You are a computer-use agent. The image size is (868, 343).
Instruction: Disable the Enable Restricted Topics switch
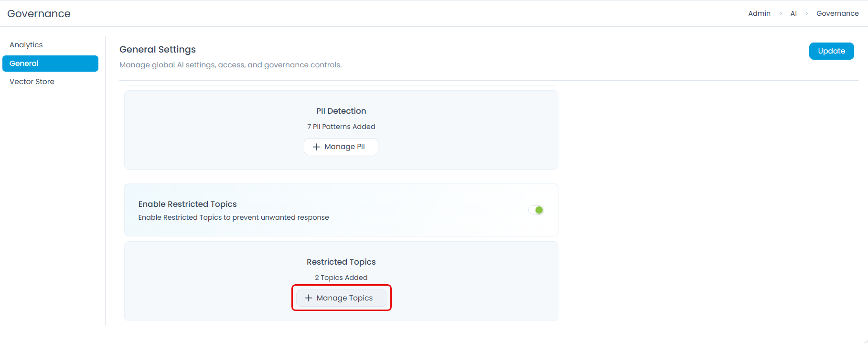pyautogui.click(x=536, y=210)
